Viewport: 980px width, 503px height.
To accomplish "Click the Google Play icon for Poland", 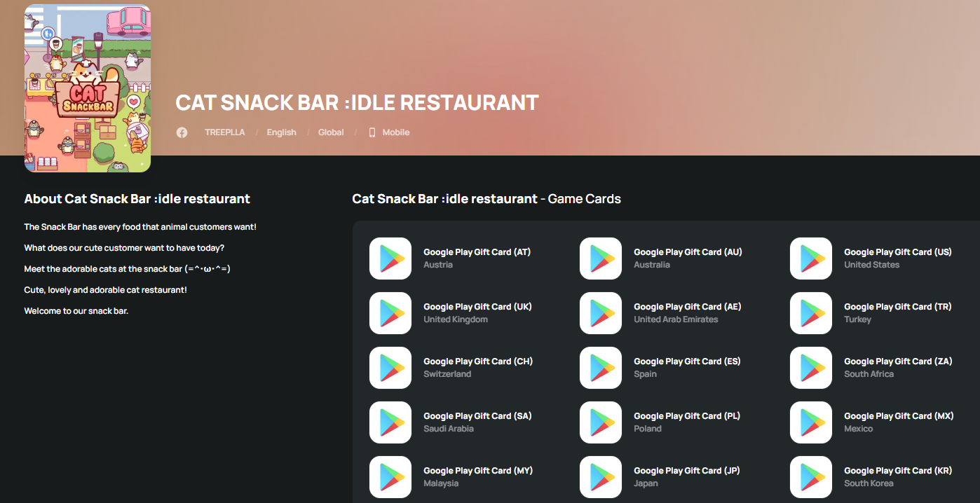I will [x=601, y=422].
